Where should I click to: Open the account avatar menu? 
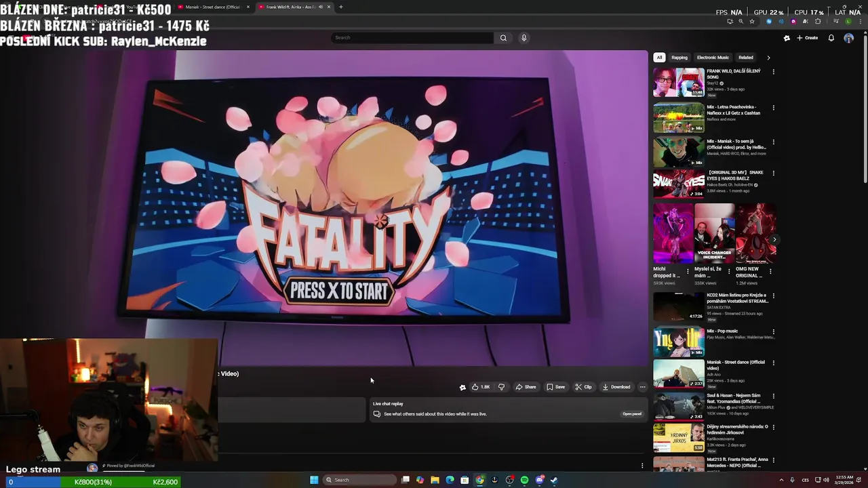(x=848, y=38)
